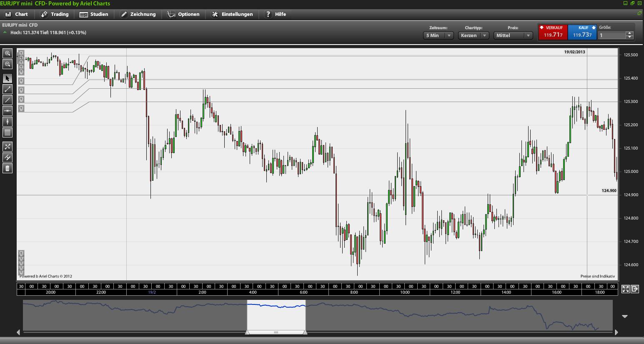Click the fullscreen expand arrows icon
Viewport: 644px width, 344px height.
[x=626, y=289]
